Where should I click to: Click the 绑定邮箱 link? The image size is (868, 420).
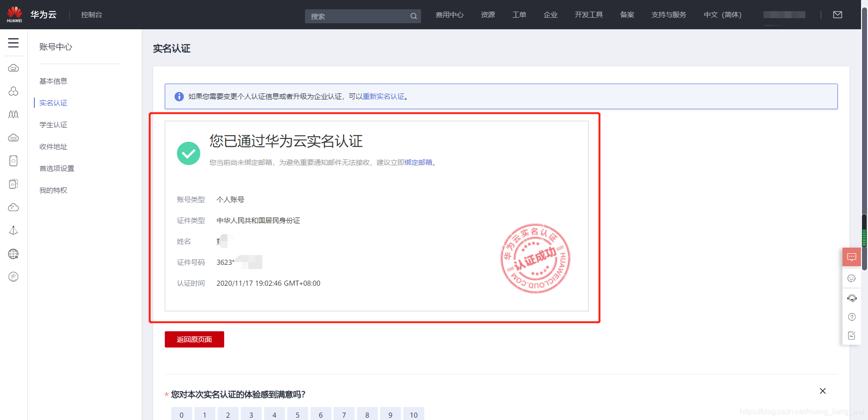click(x=418, y=163)
